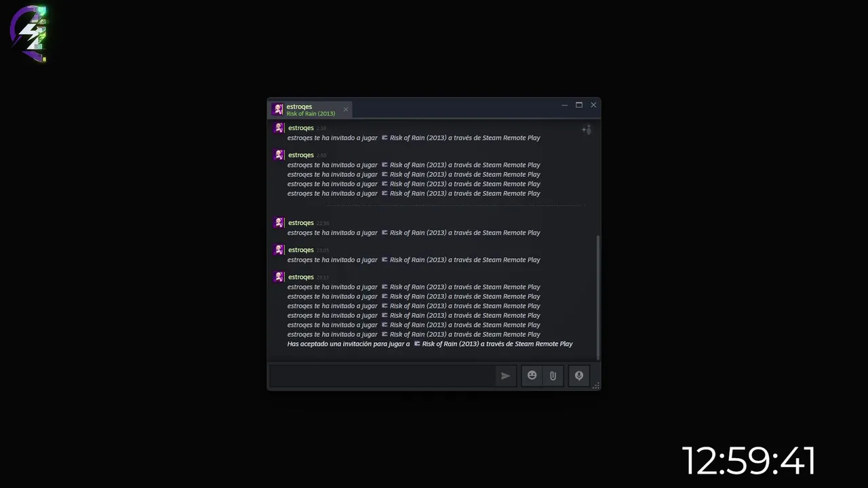This screenshot has width=868, height=488.
Task: Open the add friends to chat icon
Action: click(x=587, y=129)
